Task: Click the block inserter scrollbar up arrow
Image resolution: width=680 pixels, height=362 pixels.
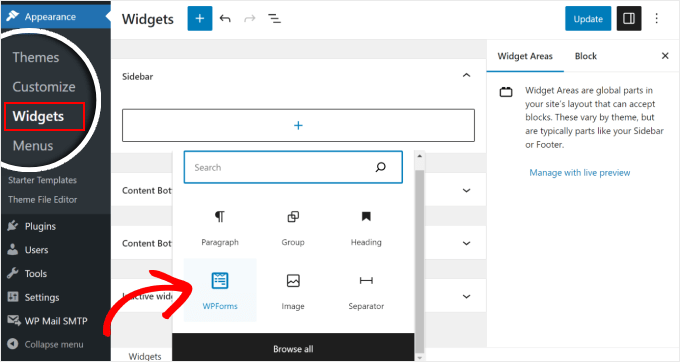Action: (419, 156)
